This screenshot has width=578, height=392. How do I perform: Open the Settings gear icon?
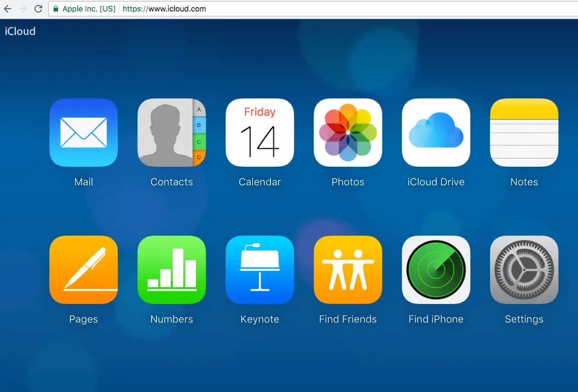click(524, 270)
